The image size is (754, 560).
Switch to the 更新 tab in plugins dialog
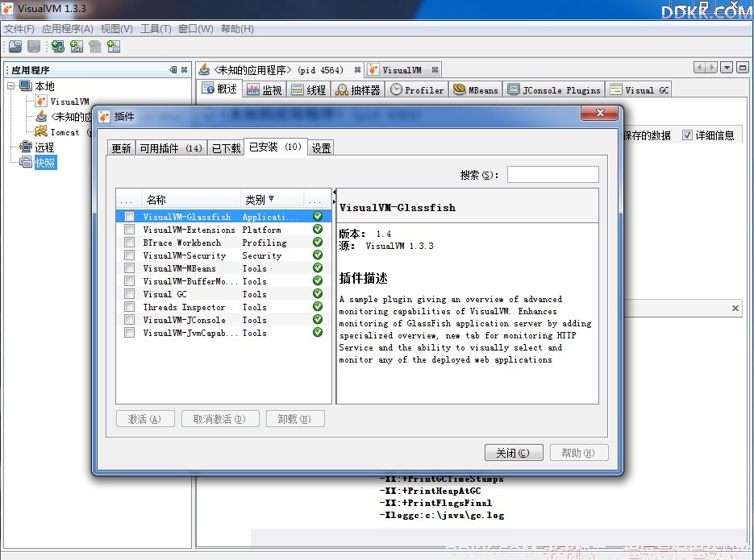(121, 148)
